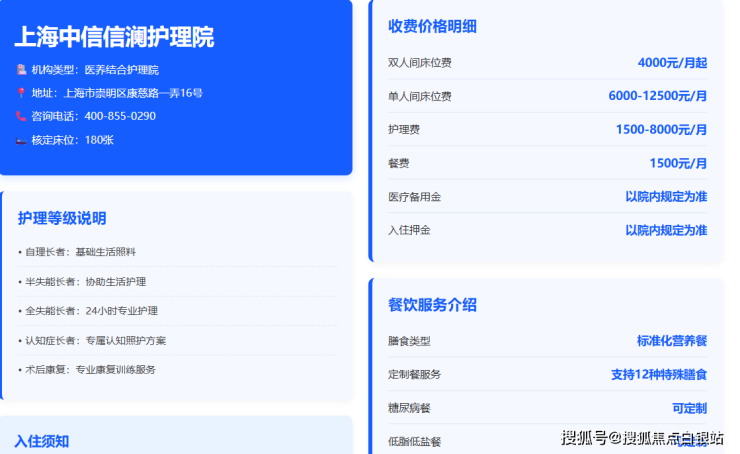Click the row 半失能长者：协助生活护理
Viewport: 740px width, 454px height.
pos(177,282)
